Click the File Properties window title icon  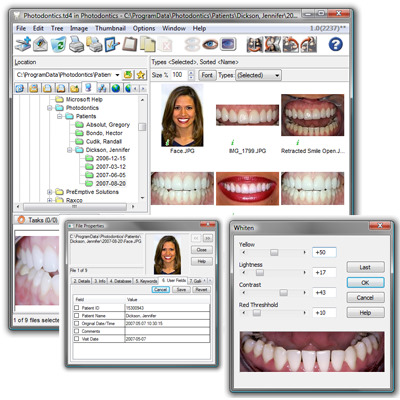[x=71, y=226]
